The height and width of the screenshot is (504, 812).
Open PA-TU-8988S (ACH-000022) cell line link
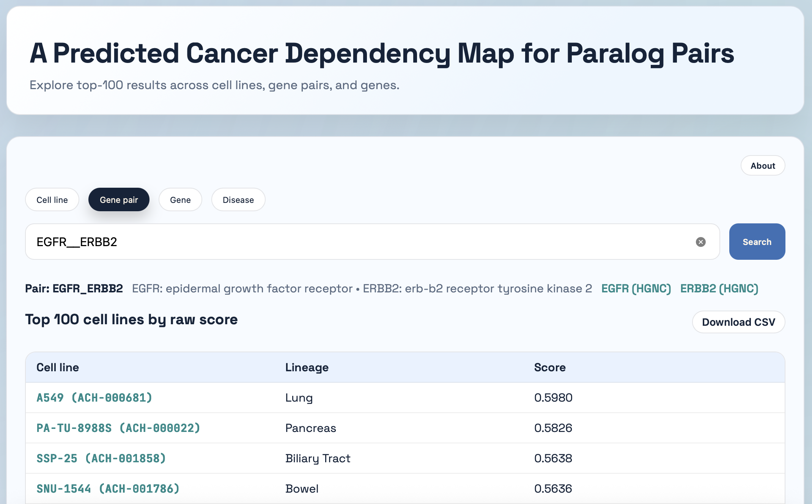click(118, 428)
